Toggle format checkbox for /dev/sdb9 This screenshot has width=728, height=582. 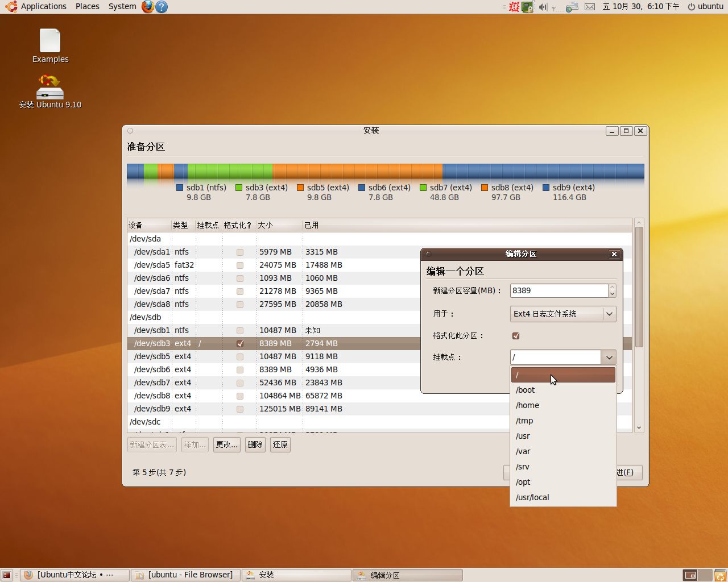pyautogui.click(x=240, y=409)
